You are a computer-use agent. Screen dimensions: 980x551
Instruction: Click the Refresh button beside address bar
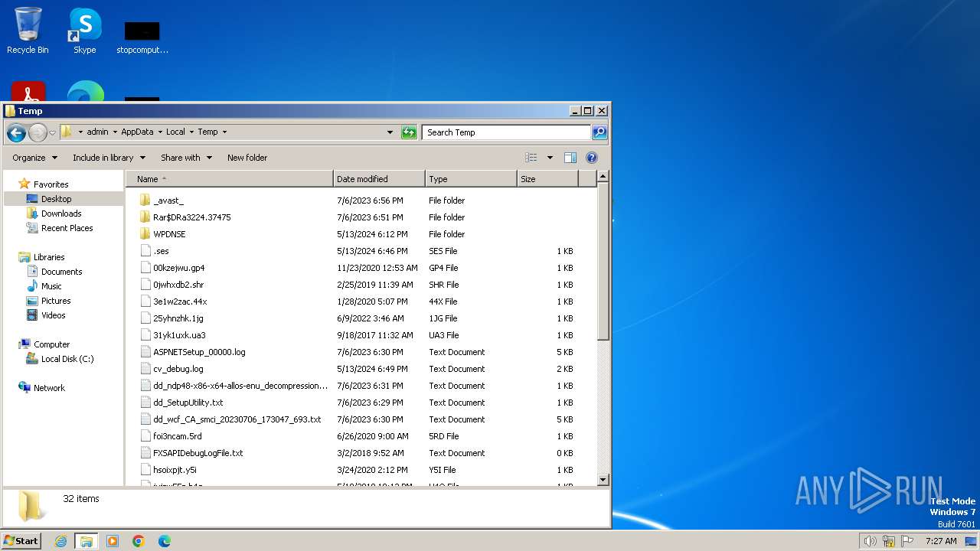click(409, 132)
